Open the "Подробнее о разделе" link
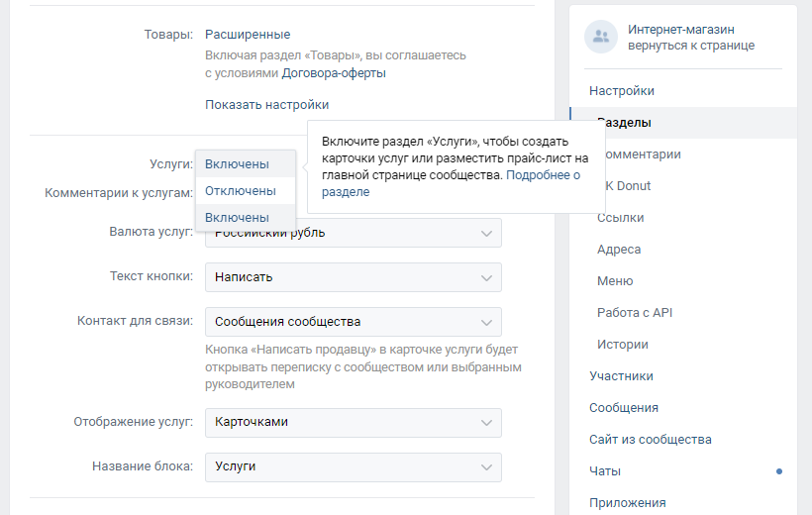Image resolution: width=812 pixels, height=515 pixels. click(543, 175)
